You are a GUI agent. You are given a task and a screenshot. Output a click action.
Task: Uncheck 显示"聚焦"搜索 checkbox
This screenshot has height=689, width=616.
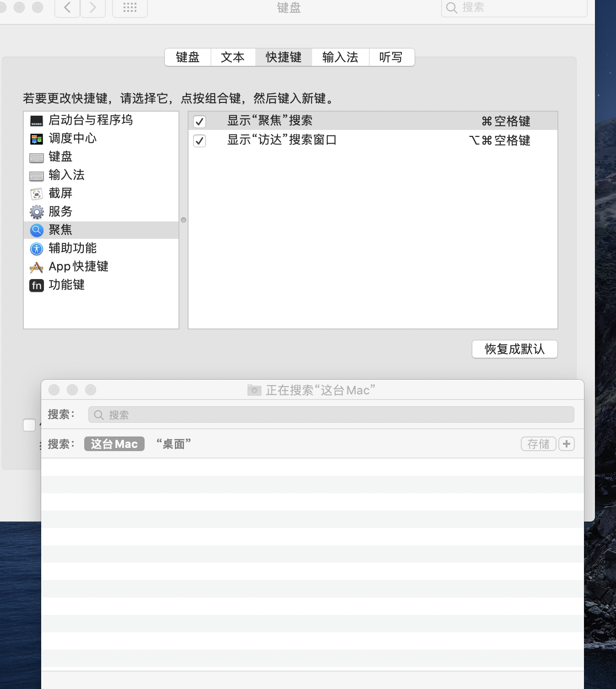pyautogui.click(x=200, y=122)
